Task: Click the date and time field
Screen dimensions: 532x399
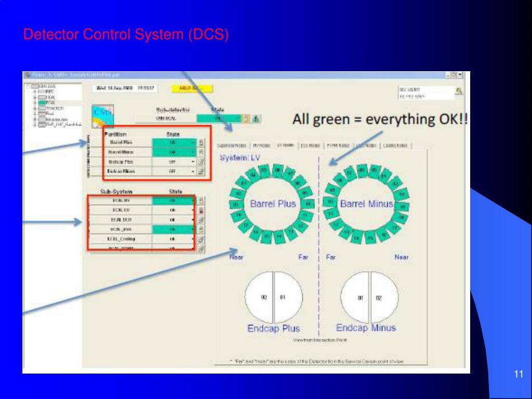Action: pos(125,88)
